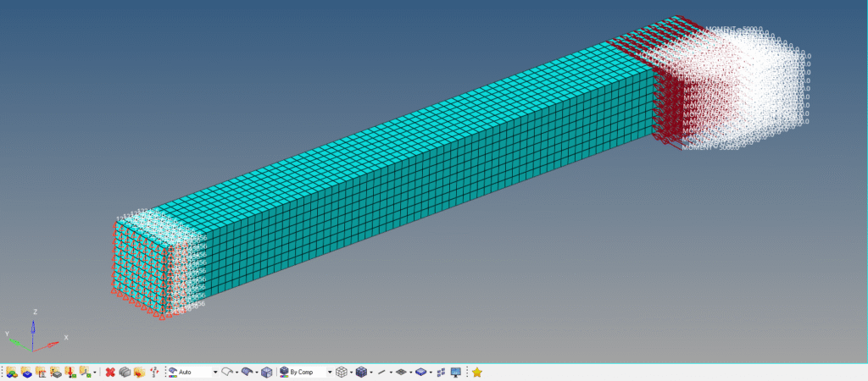
Task: Open the System Collectors icon
Action: [x=85, y=373]
